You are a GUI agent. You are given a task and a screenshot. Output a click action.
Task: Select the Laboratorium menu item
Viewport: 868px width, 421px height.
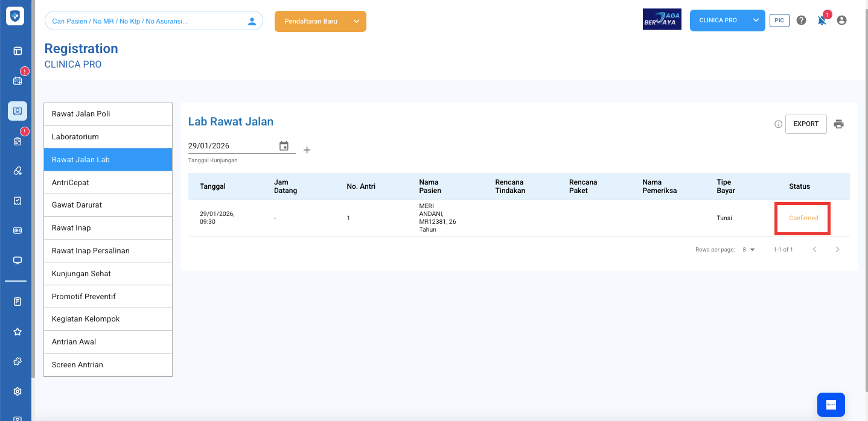[x=108, y=137]
